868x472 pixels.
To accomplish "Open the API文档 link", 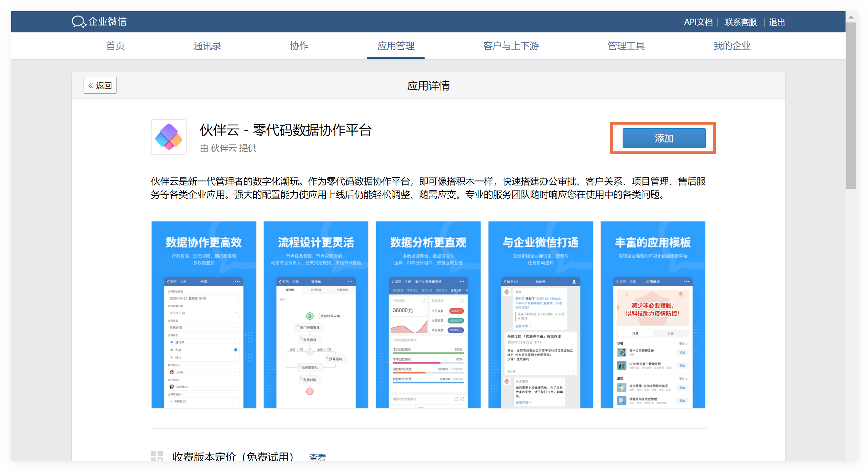I will [698, 22].
